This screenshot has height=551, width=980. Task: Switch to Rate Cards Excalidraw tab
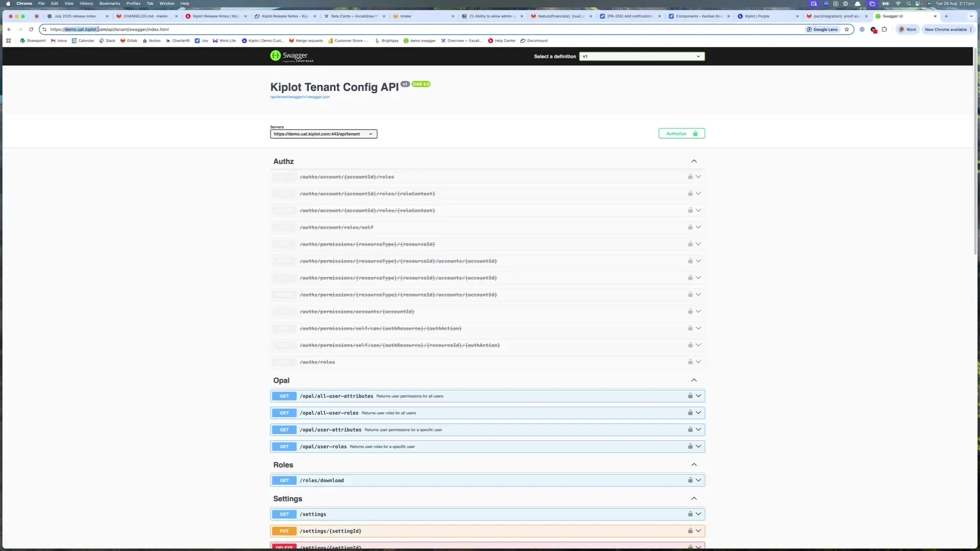[354, 16]
